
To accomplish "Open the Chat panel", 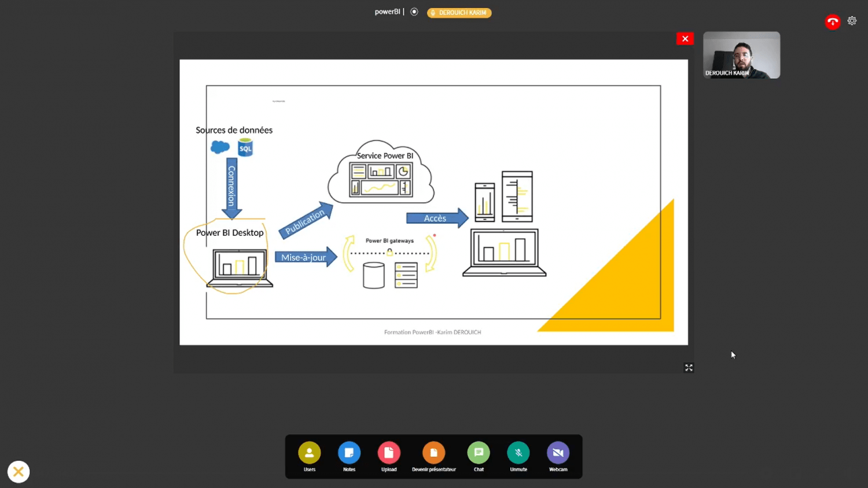I will (x=479, y=453).
